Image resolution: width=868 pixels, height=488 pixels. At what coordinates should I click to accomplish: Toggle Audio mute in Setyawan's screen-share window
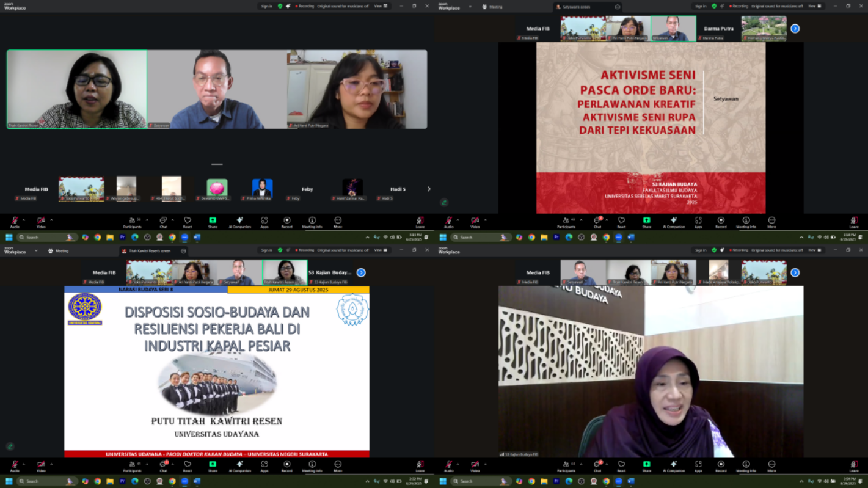point(448,222)
